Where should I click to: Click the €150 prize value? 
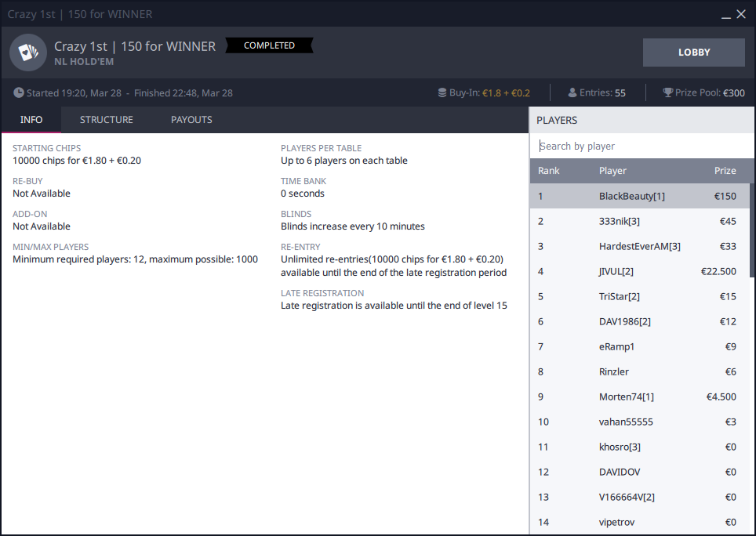(725, 196)
